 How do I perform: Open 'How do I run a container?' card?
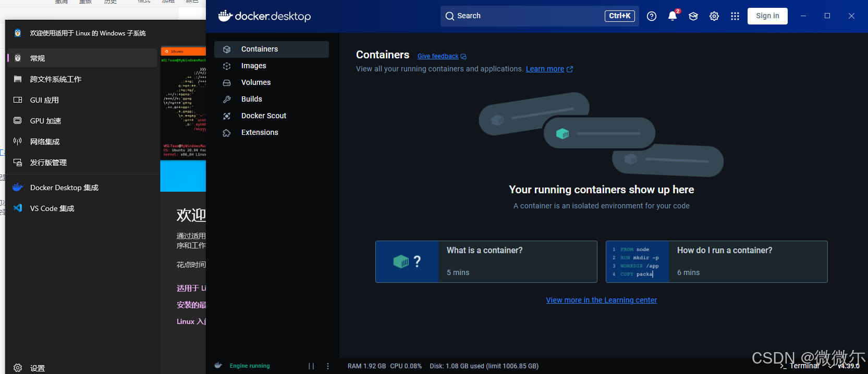[717, 261]
